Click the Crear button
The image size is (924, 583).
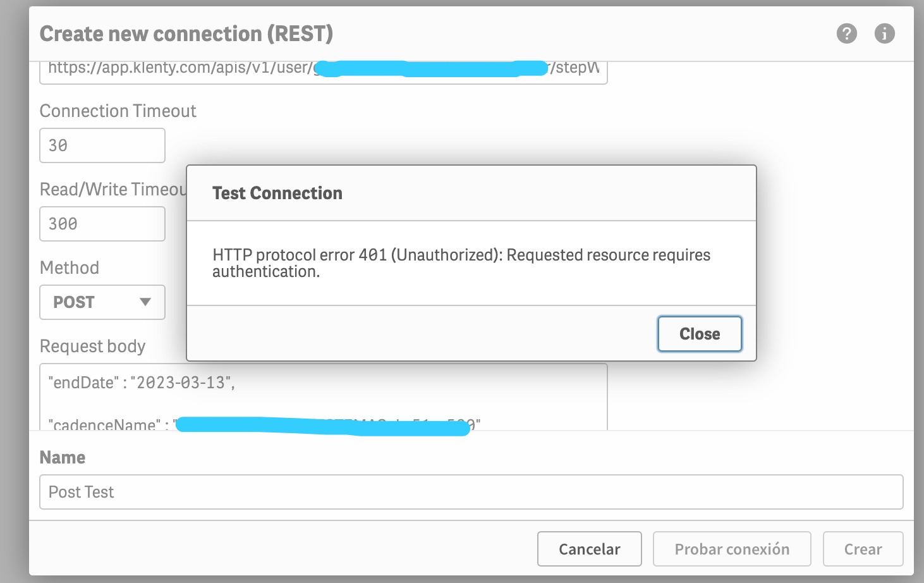863,549
